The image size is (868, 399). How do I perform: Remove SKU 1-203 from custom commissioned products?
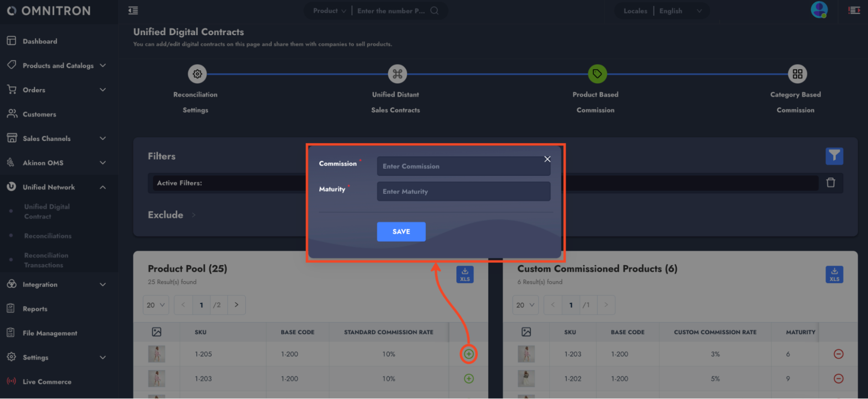(838, 354)
